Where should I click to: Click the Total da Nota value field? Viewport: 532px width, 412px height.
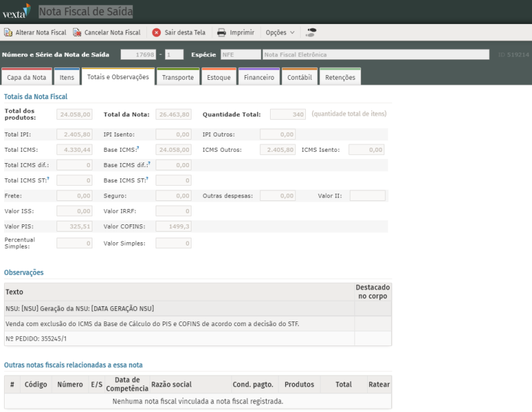(174, 114)
